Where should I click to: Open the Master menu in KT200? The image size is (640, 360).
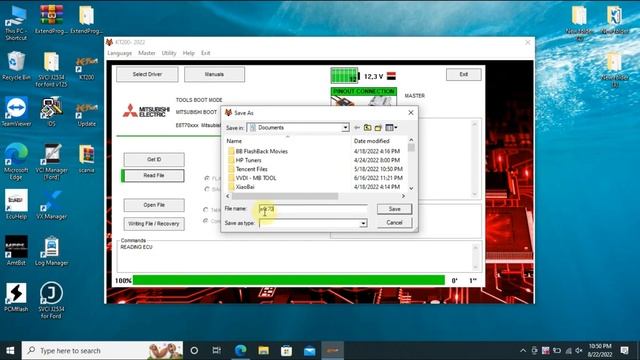147,53
